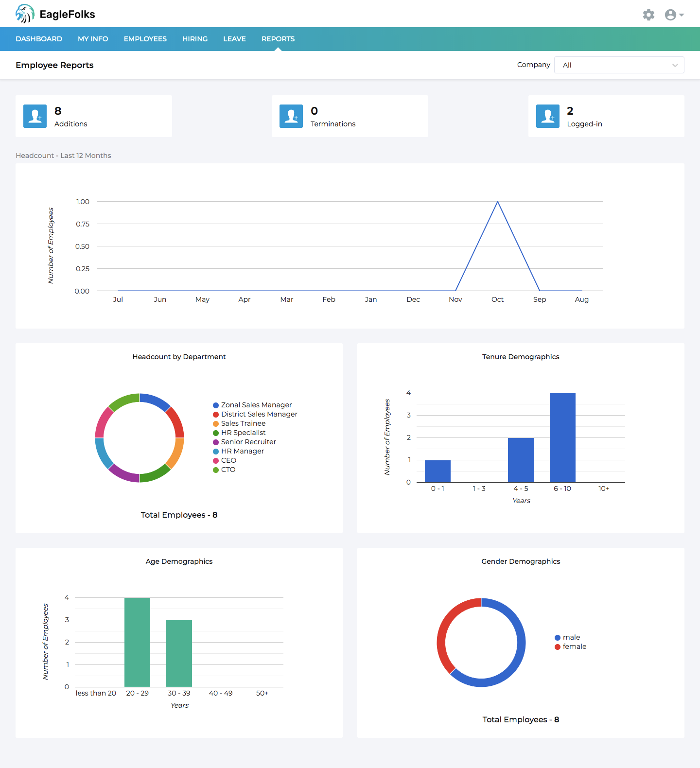Click the 50+ age axis label

(x=262, y=693)
